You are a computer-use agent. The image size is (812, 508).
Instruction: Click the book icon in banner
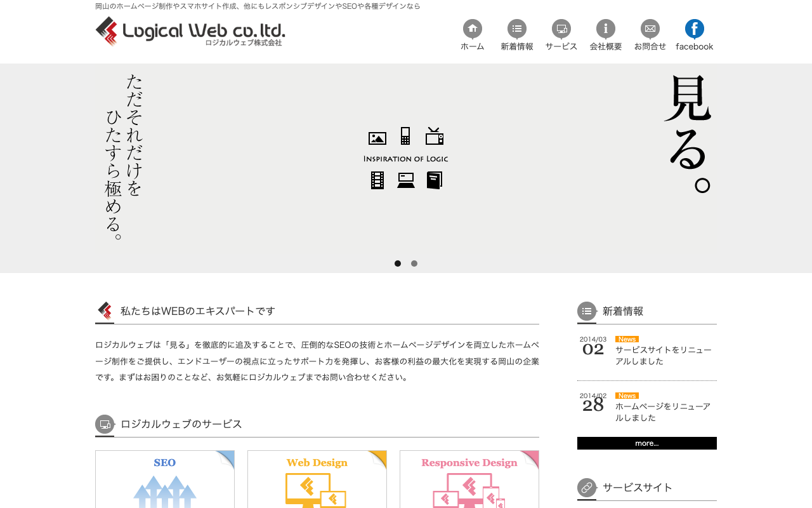[x=435, y=180]
